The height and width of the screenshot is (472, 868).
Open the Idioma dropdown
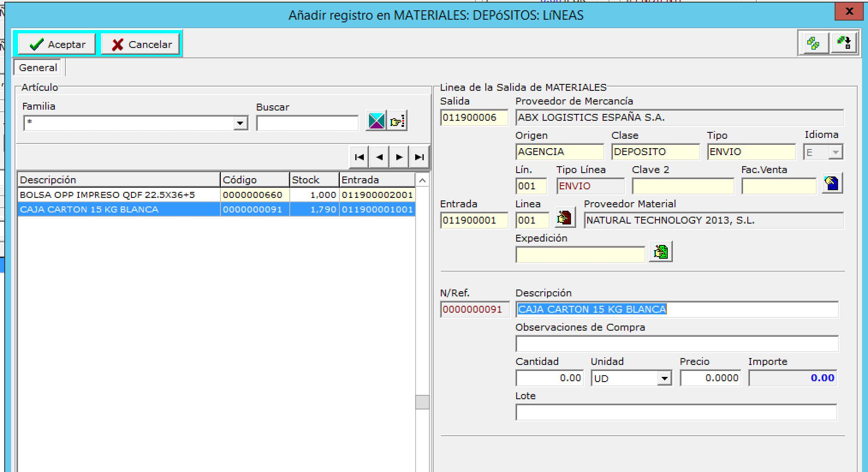tap(835, 152)
